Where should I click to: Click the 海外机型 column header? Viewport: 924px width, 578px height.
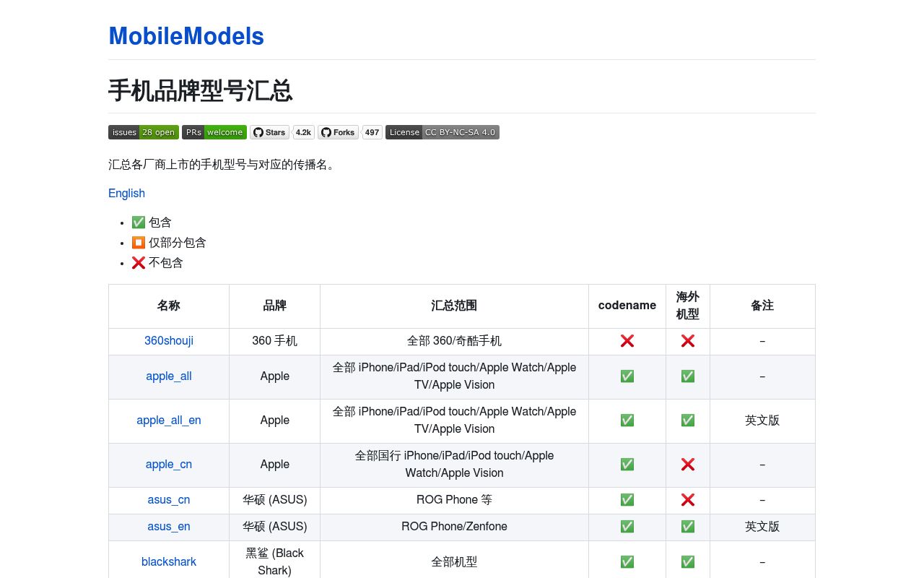tap(688, 306)
